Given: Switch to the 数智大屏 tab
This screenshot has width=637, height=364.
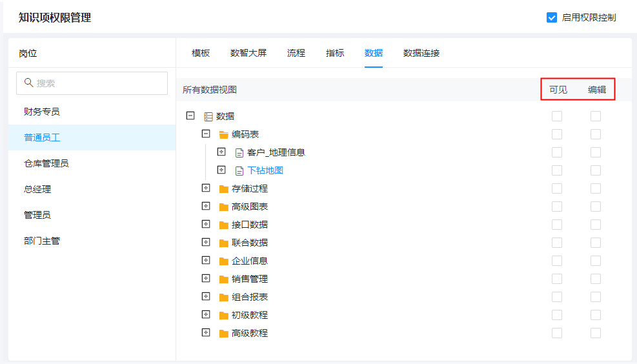Looking at the screenshot, I should tap(248, 53).
